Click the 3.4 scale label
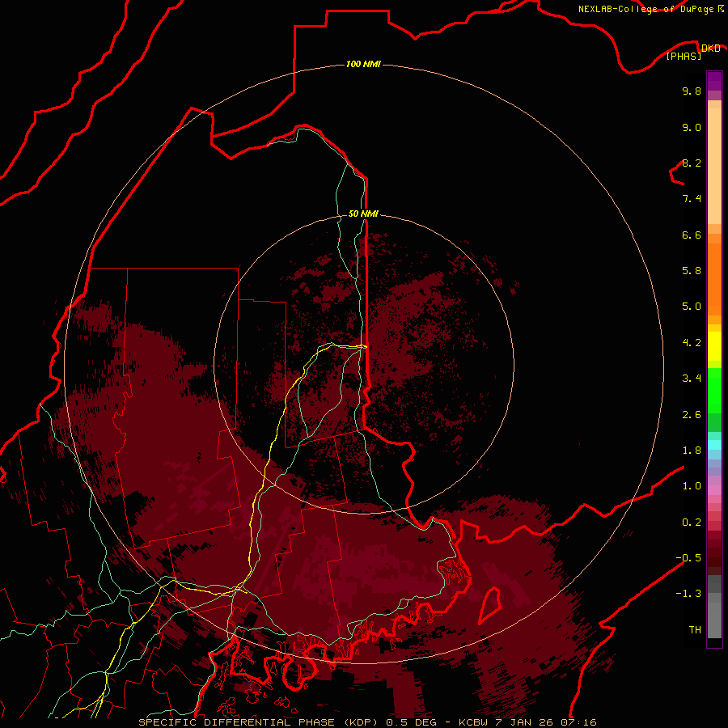This screenshot has width=728, height=728. [x=692, y=379]
